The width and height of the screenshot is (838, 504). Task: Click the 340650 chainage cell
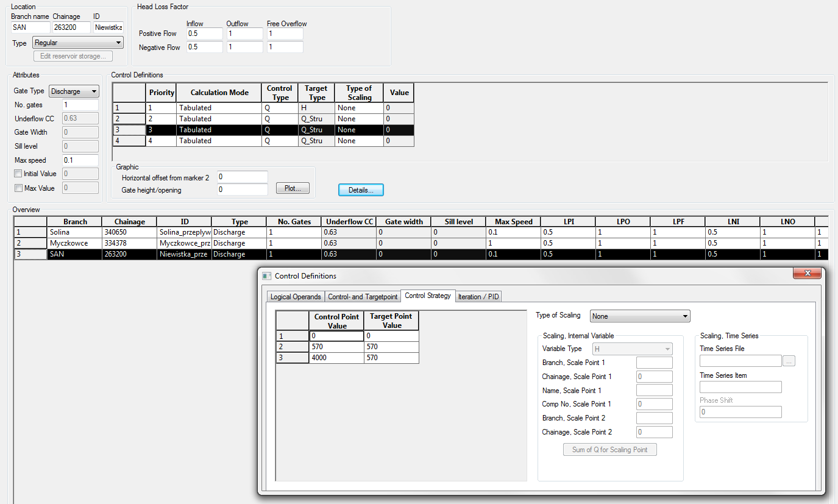click(x=129, y=232)
